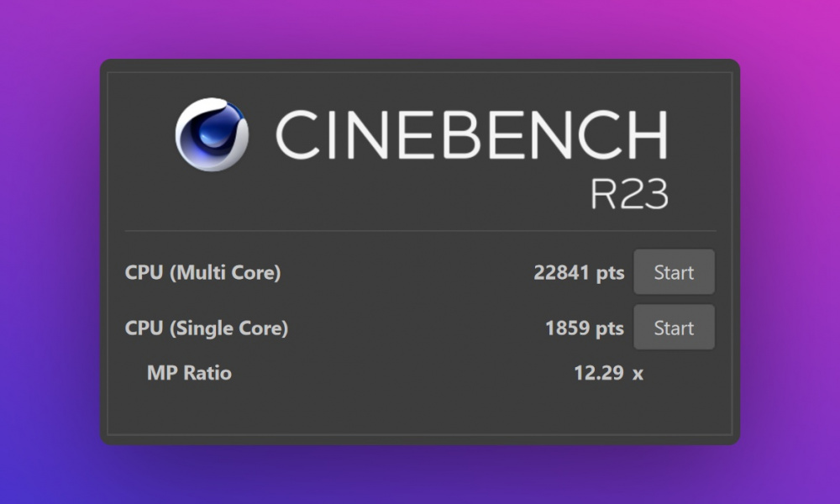Start the CPU Multi Core benchmark
Image resolution: width=840 pixels, height=504 pixels.
point(674,272)
